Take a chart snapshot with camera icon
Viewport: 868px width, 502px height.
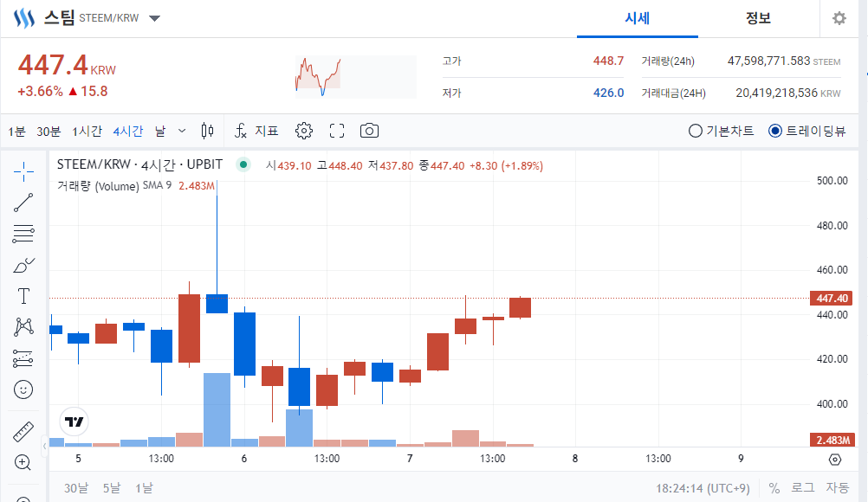[369, 131]
